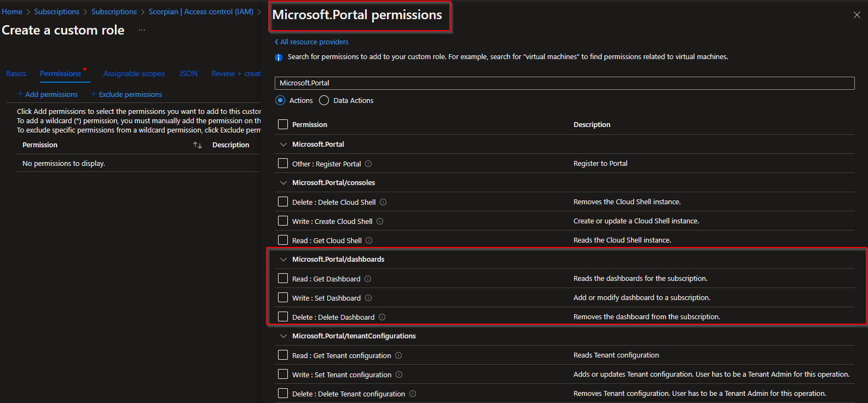Open the Scorpian Access control (IAM) breadcrumb
The image size is (868, 403).
(201, 11)
